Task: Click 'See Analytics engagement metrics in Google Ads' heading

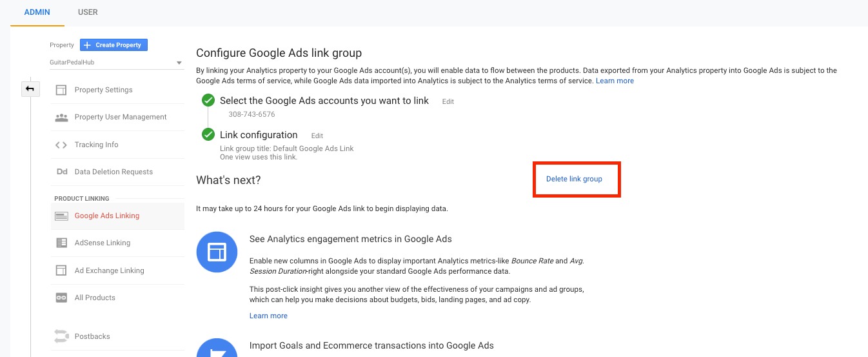Action: [x=351, y=239]
